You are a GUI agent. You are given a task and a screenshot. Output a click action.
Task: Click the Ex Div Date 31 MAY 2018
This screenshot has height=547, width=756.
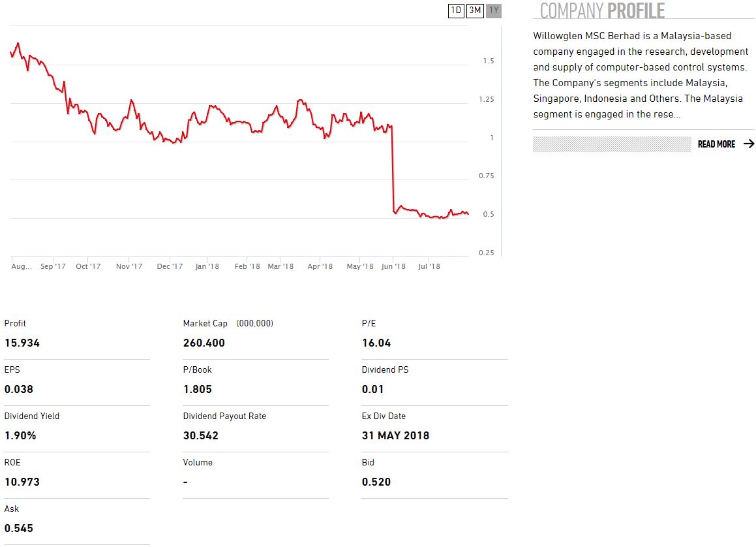tap(395, 435)
